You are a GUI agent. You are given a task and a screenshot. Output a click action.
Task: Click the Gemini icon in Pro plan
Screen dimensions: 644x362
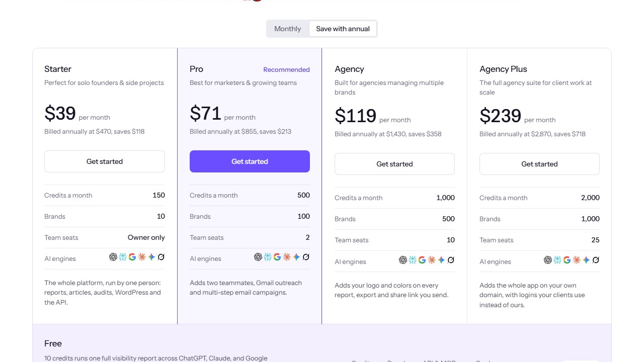click(296, 257)
